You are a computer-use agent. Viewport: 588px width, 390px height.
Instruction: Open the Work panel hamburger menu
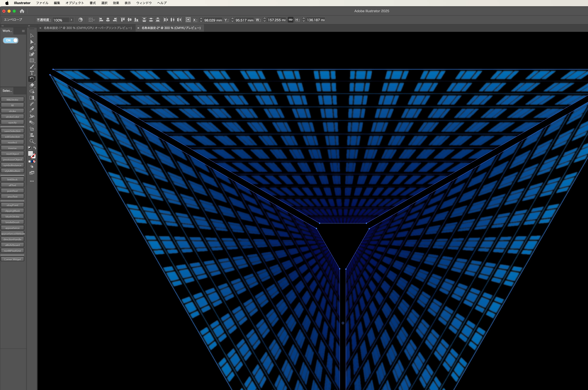(23, 31)
